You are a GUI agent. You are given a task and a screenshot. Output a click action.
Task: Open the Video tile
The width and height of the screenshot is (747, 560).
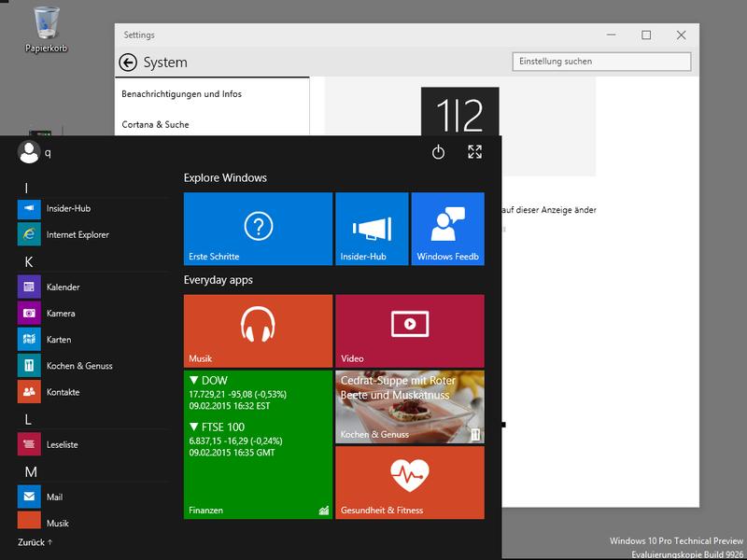pos(410,331)
